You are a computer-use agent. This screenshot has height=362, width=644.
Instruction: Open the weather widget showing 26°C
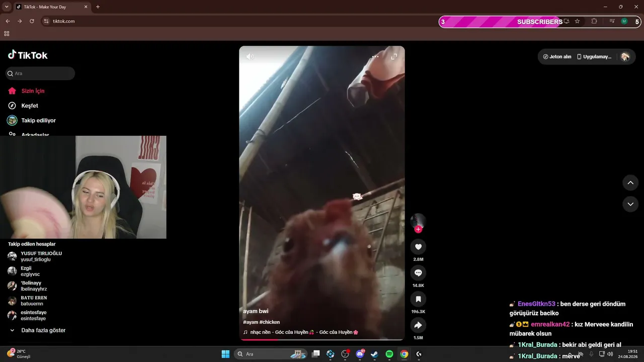click(19, 354)
